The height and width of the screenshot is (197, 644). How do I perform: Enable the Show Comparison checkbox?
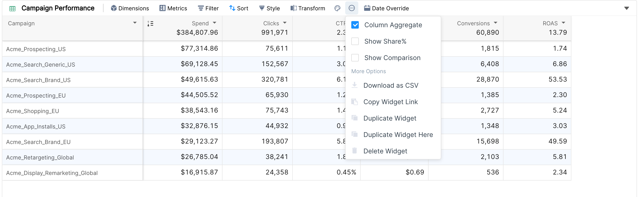point(355,57)
